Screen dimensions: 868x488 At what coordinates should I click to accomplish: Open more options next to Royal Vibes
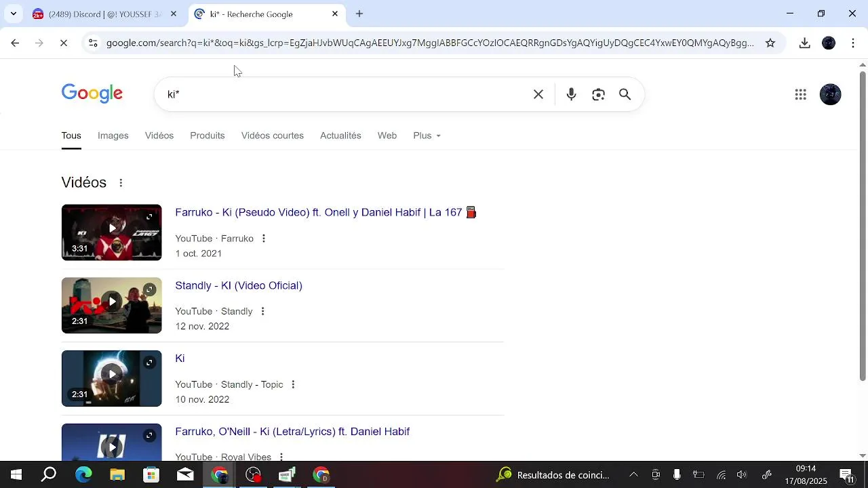[281, 457]
